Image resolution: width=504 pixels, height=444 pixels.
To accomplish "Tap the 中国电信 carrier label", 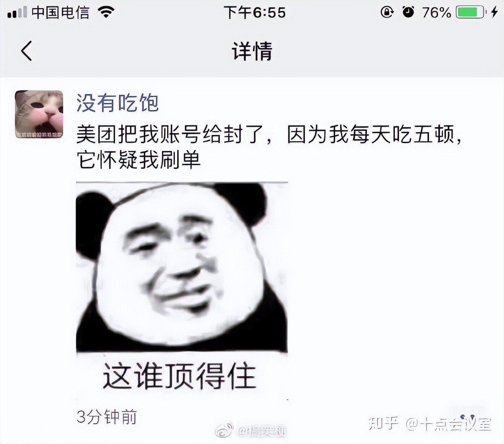I will [x=60, y=12].
